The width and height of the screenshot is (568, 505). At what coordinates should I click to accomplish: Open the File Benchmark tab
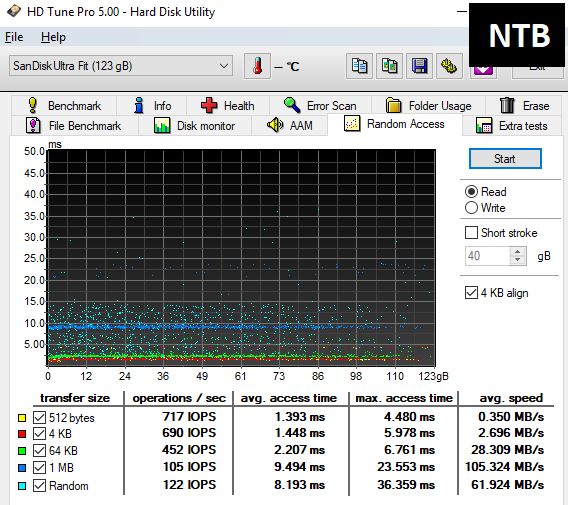(74, 126)
